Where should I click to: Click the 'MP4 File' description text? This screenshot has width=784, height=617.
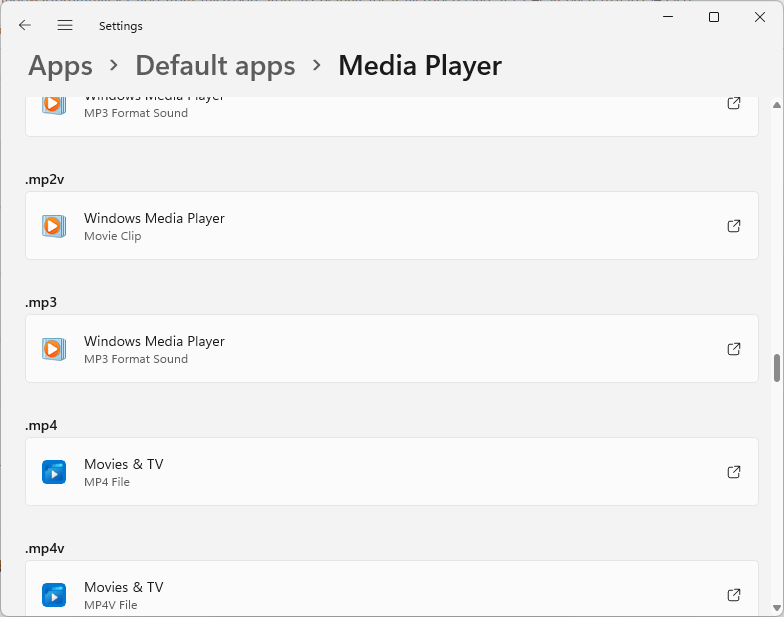coord(106,482)
